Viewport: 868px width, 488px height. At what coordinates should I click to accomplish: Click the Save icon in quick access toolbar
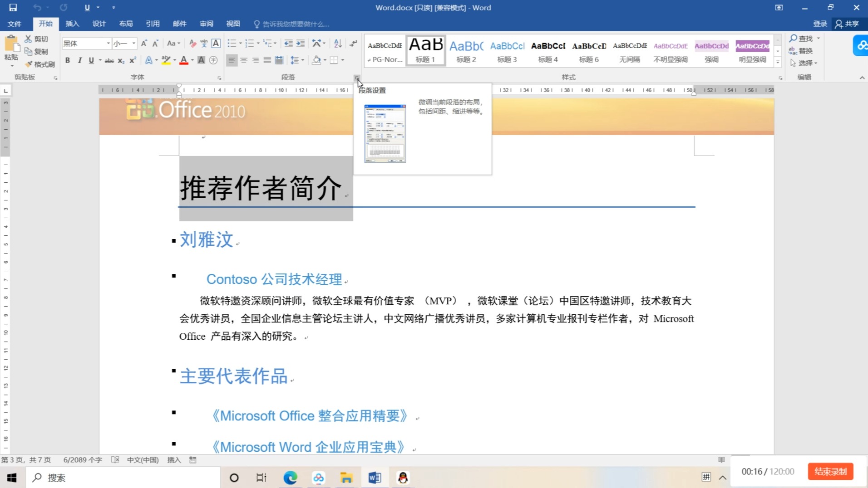click(13, 7)
